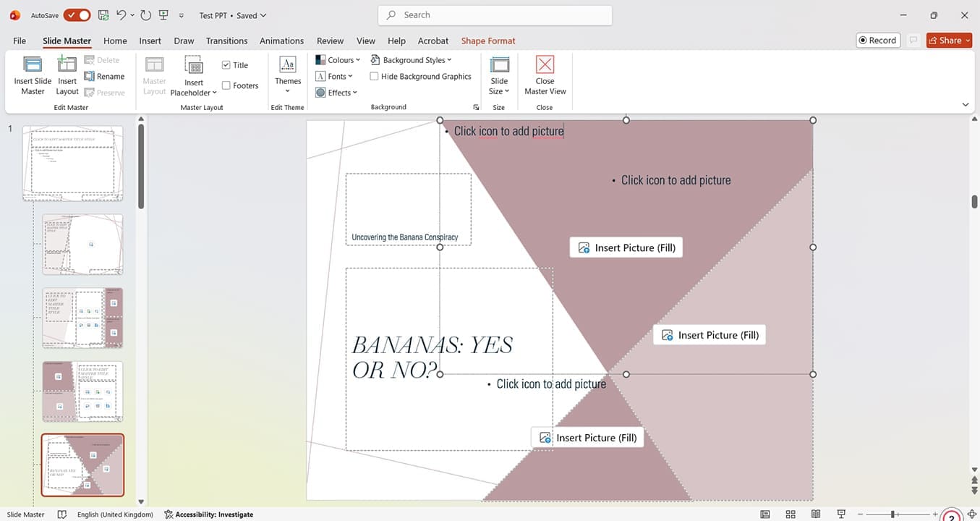This screenshot has height=521, width=980.
Task: Click the Share button
Action: (x=950, y=41)
